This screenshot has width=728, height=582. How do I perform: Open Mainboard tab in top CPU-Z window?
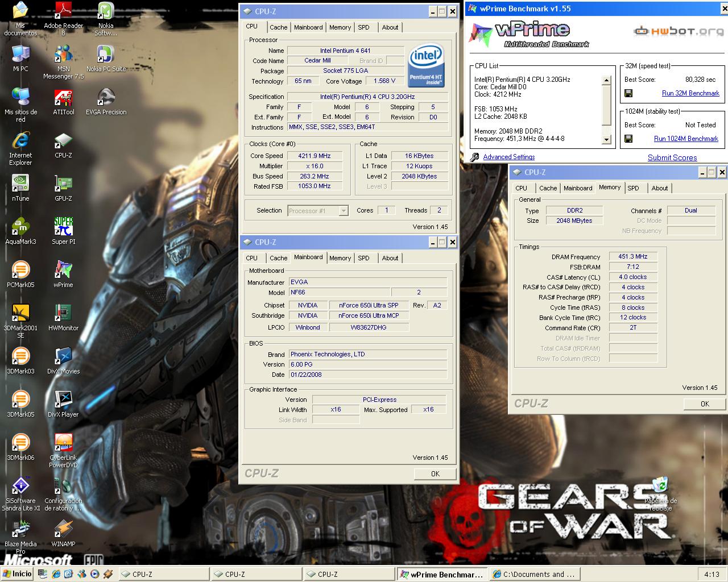click(308, 27)
